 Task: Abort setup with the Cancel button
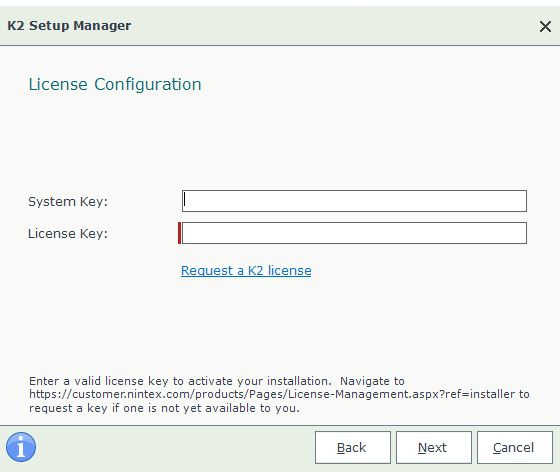point(515,447)
